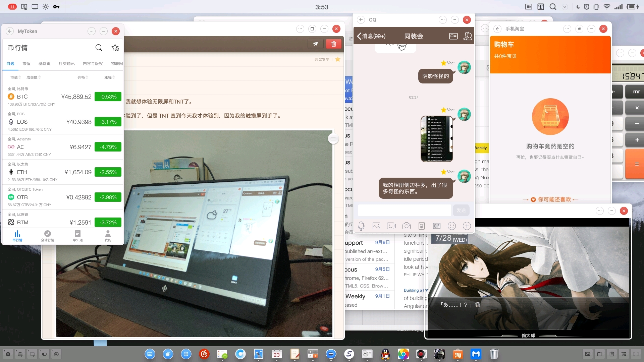Toggle the favorite star in the notes window
This screenshot has height=362, width=644.
(x=338, y=59)
